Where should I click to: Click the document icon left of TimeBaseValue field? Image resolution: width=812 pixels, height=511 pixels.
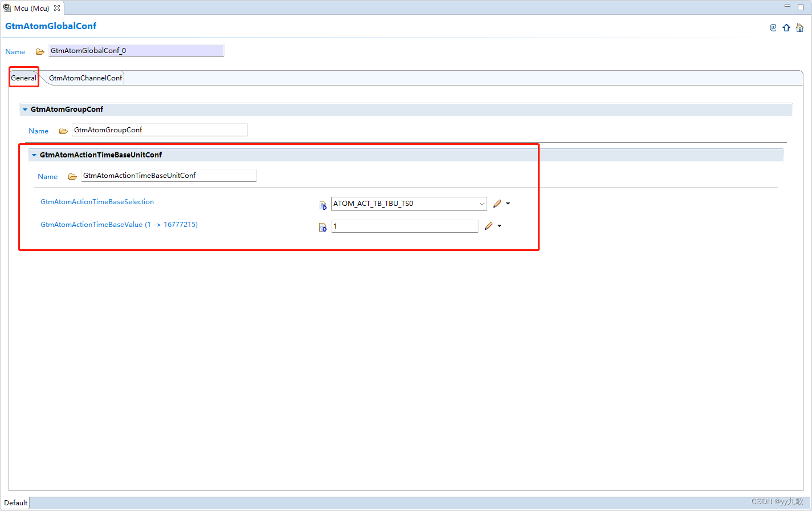(323, 228)
